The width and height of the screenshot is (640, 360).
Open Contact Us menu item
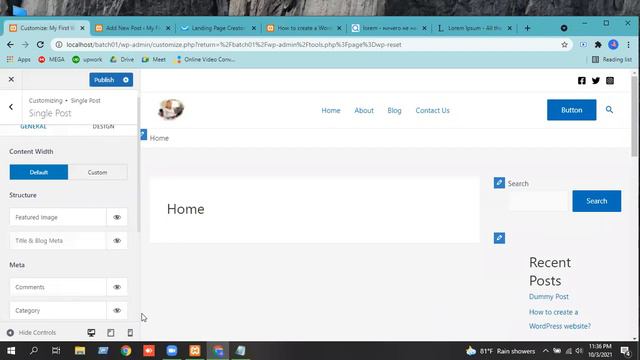pos(432,110)
